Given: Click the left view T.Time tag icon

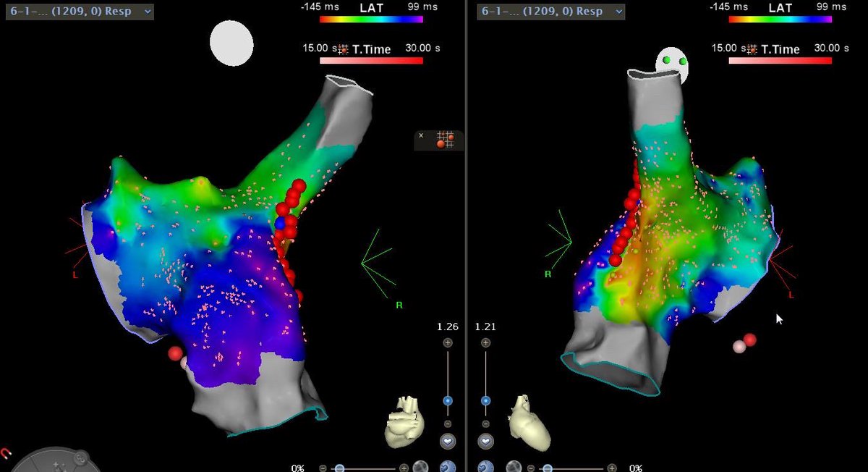Looking at the screenshot, I should click(344, 49).
